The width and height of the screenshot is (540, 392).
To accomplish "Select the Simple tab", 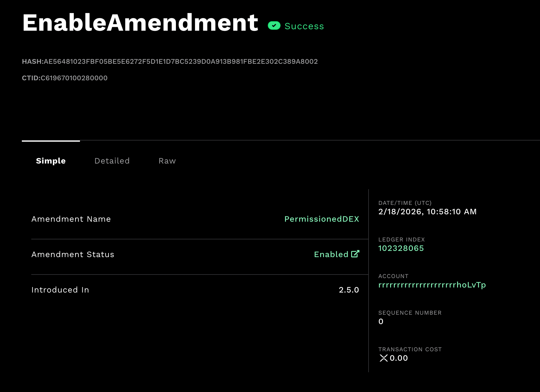I will tap(51, 161).
